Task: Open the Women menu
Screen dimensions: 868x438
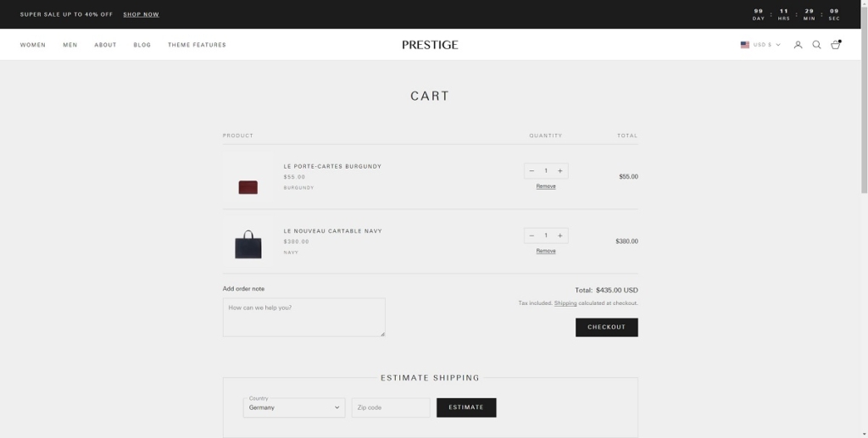Action: click(33, 45)
